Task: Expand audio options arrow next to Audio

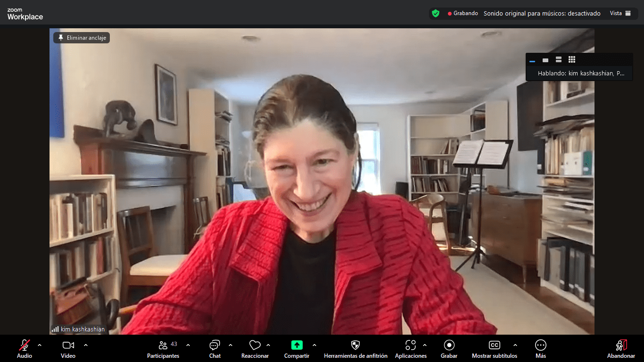Action: [x=40, y=345]
